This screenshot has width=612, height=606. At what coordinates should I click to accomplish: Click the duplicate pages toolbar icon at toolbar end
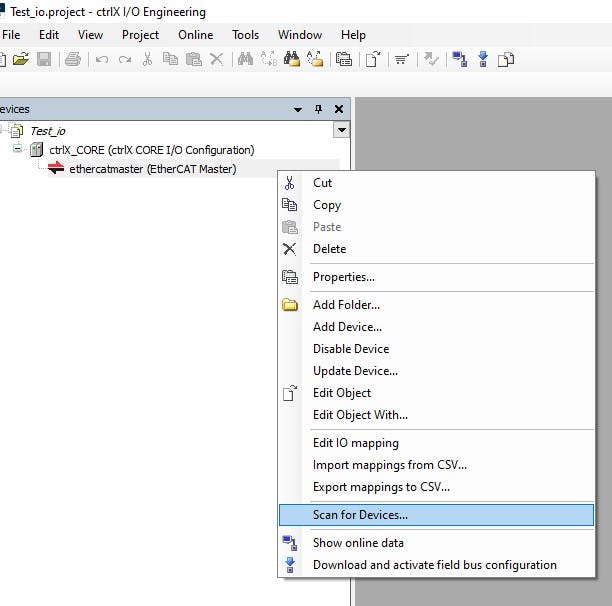pyautogui.click(x=506, y=60)
